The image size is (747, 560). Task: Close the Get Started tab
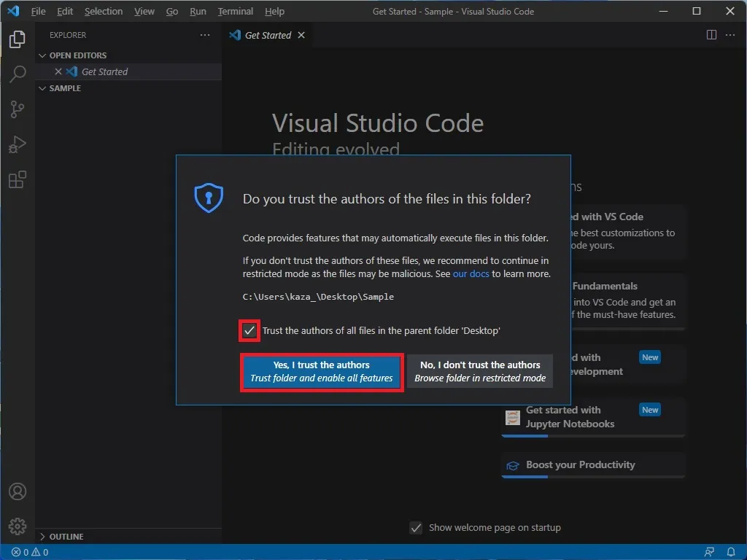coord(301,35)
